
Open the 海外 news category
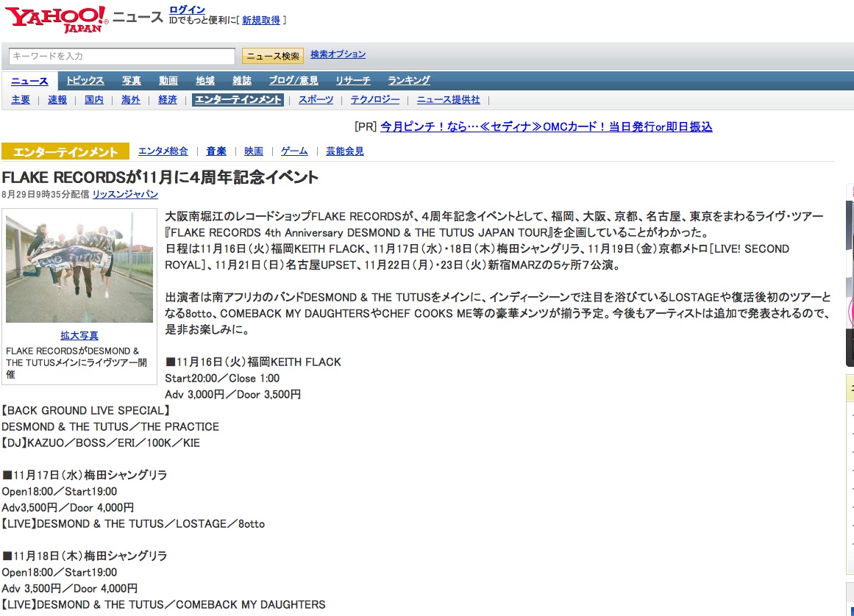click(x=131, y=99)
